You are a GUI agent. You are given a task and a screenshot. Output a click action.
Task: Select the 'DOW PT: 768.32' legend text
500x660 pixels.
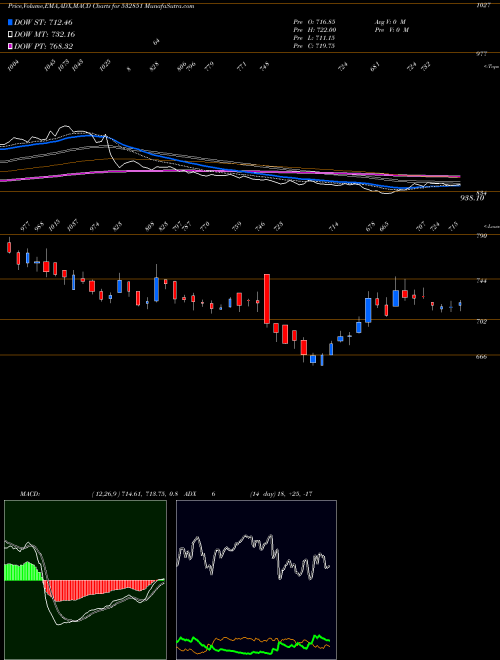point(44,46)
